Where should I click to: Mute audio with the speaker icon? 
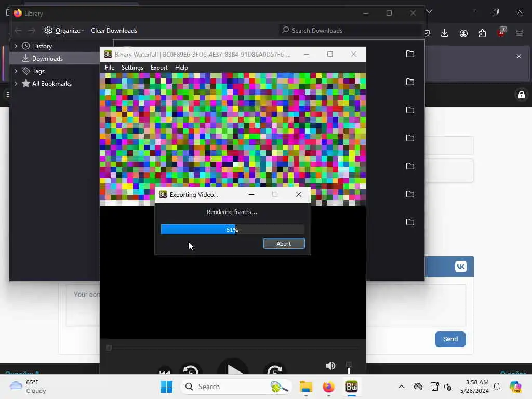tap(330, 366)
